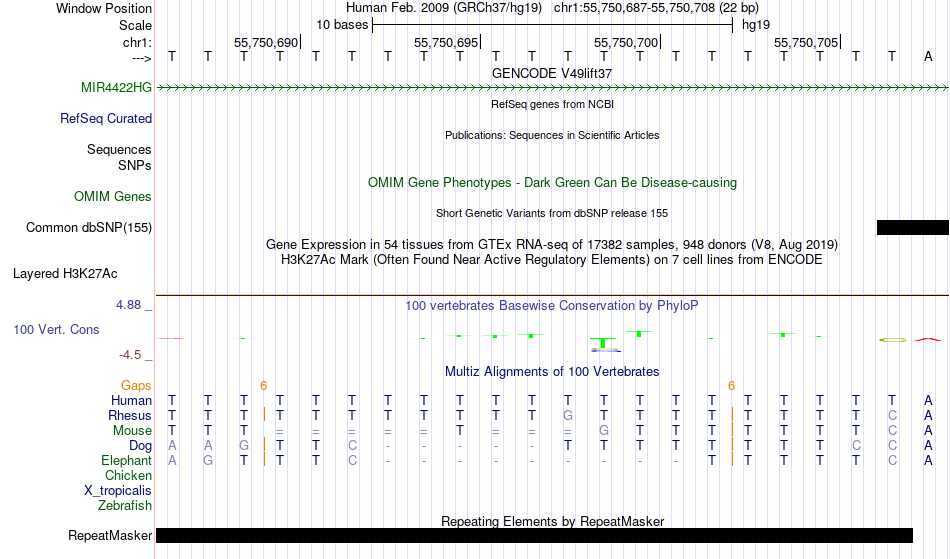Viewport: 950px width, 559px height.
Task: Click the 100 Vert. Cons label
Action: [x=56, y=329]
